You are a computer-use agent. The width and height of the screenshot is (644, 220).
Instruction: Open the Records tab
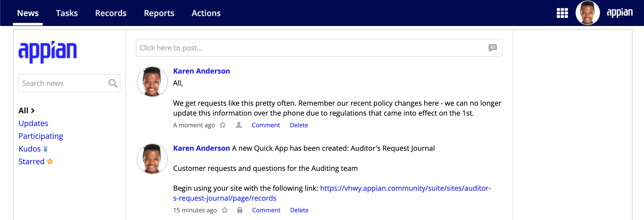(x=111, y=13)
